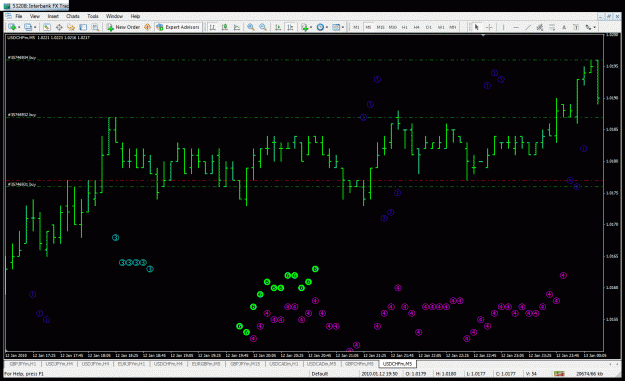Click the New Order button
This screenshot has height=381, width=625.
(123, 27)
